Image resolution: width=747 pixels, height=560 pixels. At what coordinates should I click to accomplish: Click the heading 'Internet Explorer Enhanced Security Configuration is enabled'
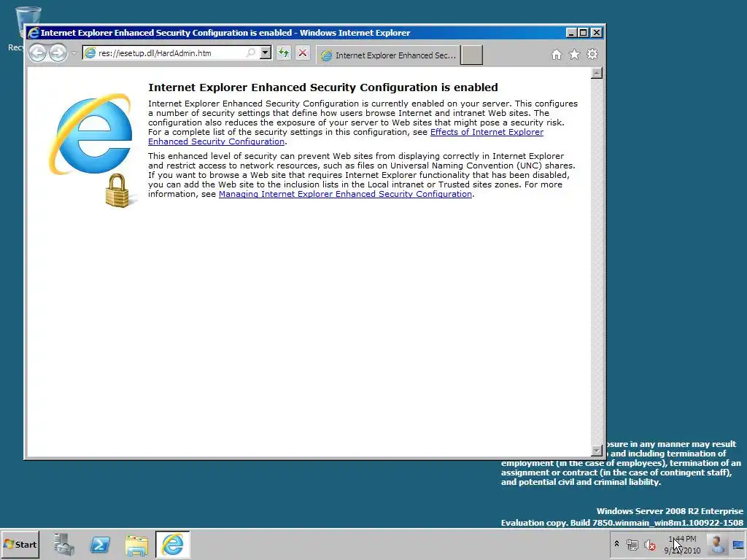(323, 87)
